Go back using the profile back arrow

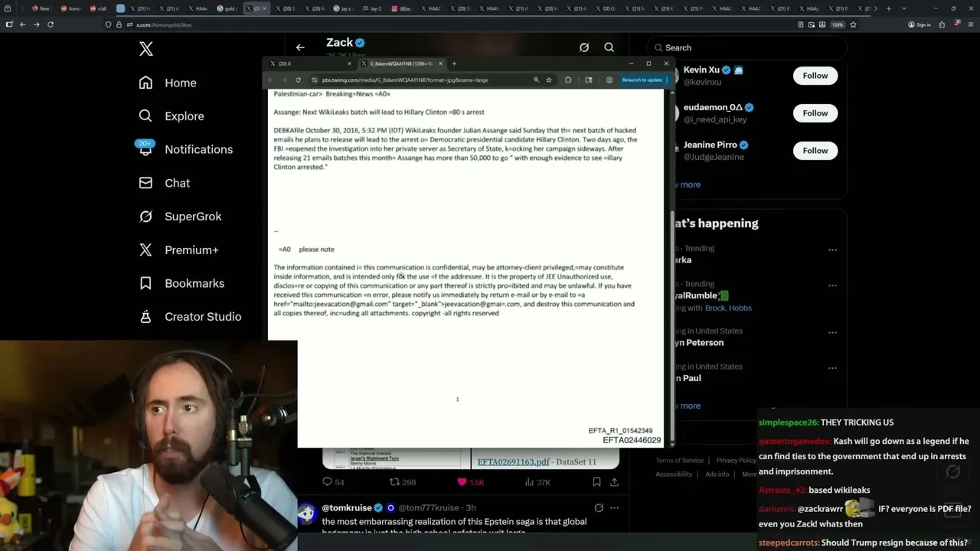300,47
